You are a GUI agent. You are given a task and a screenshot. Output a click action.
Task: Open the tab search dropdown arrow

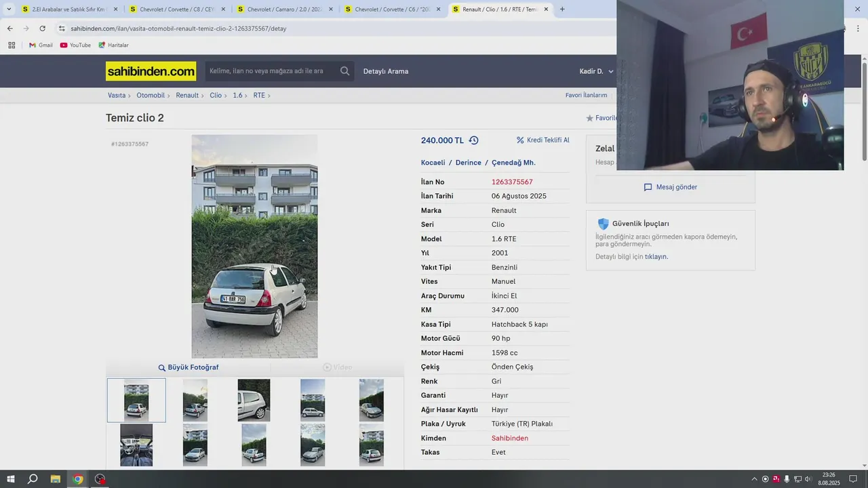pos(9,9)
